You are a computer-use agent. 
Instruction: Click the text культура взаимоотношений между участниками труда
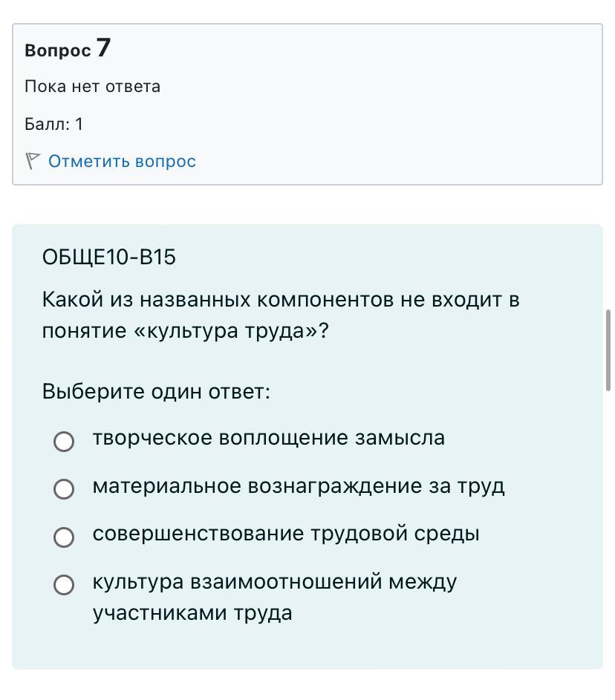point(274,582)
